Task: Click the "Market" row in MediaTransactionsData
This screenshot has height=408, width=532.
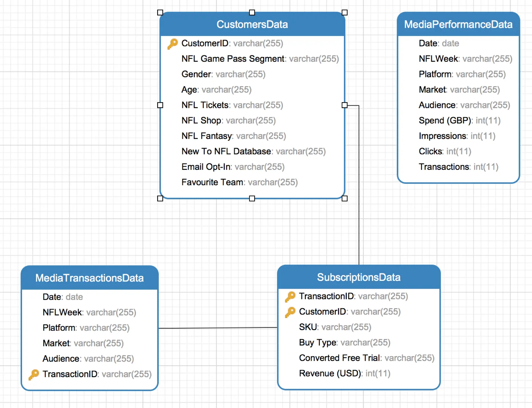Action: 83,343
